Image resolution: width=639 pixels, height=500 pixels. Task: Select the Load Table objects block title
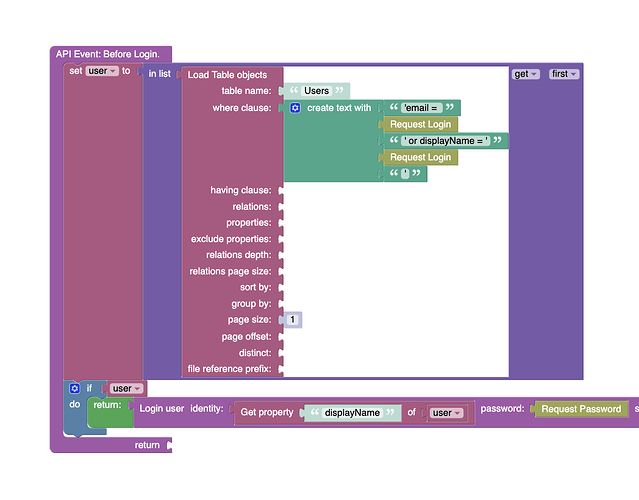point(227,74)
